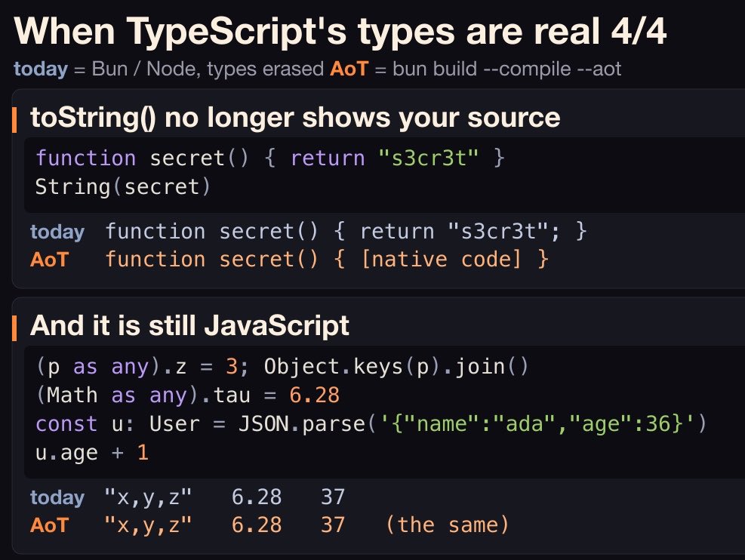Click the orange 6.28 value in the AoT results row
This screenshot has height=560, width=745.
257,525
